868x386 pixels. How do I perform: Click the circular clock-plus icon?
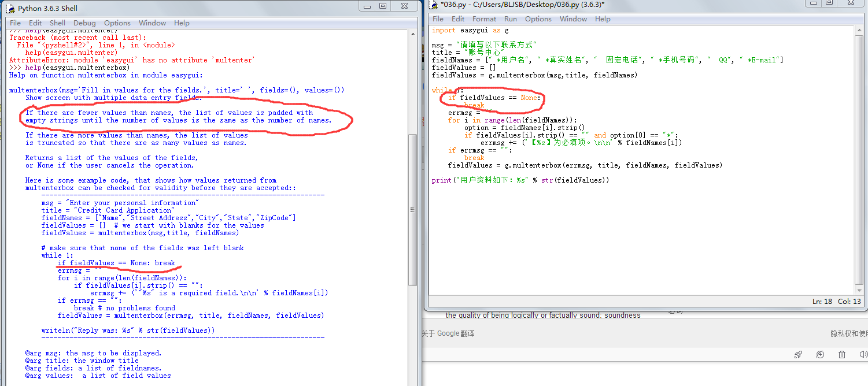(x=820, y=354)
